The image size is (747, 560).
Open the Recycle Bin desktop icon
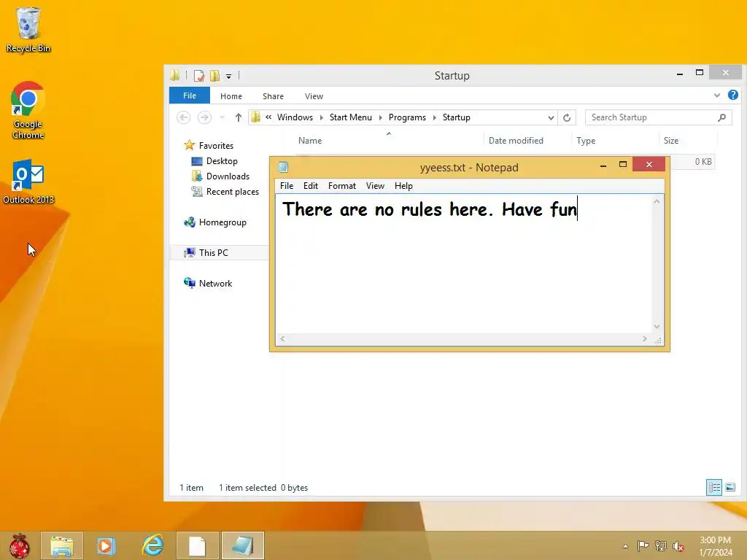coord(28,29)
